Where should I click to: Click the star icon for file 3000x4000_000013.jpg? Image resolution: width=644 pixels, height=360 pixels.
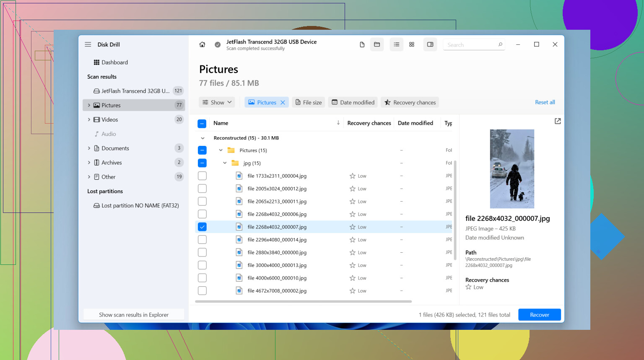tap(353, 265)
